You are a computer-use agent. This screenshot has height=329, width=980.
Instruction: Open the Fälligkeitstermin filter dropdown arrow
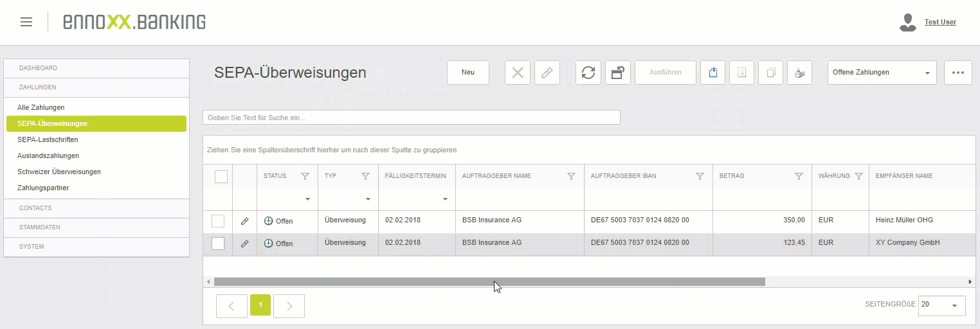(x=445, y=199)
